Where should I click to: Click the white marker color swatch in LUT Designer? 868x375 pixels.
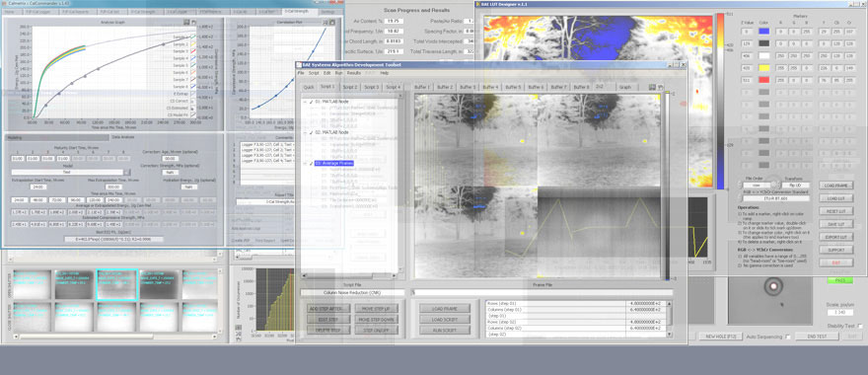(763, 55)
